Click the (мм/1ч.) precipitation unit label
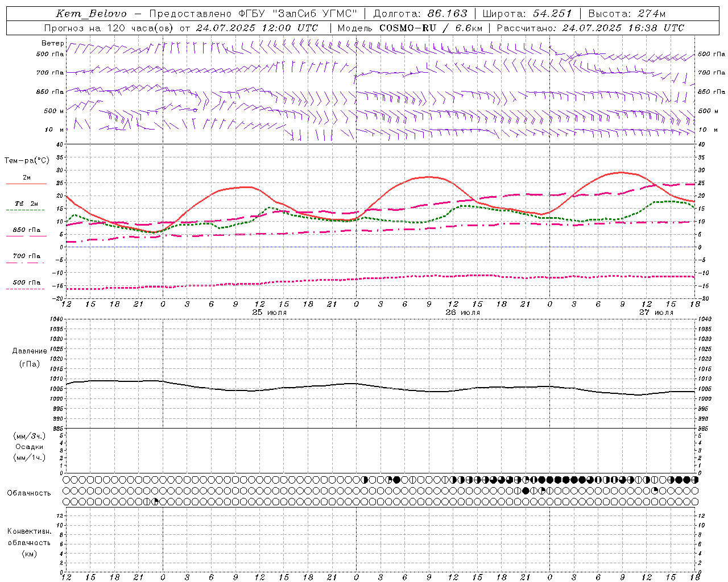 pos(29,458)
